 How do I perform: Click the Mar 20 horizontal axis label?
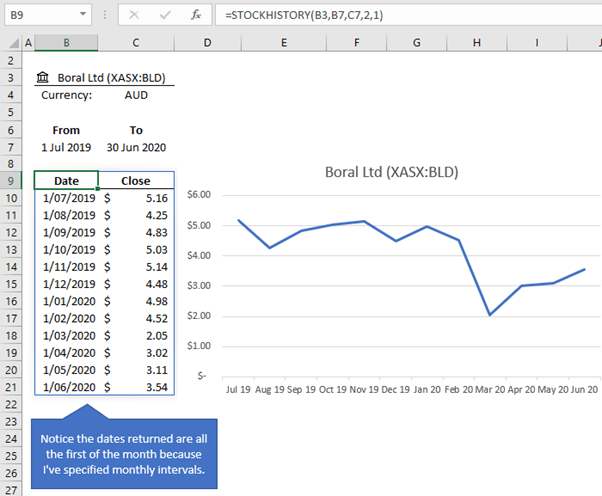pos(490,389)
